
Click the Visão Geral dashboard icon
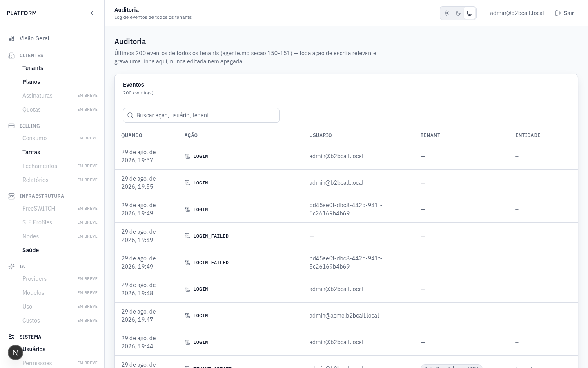[11, 38]
